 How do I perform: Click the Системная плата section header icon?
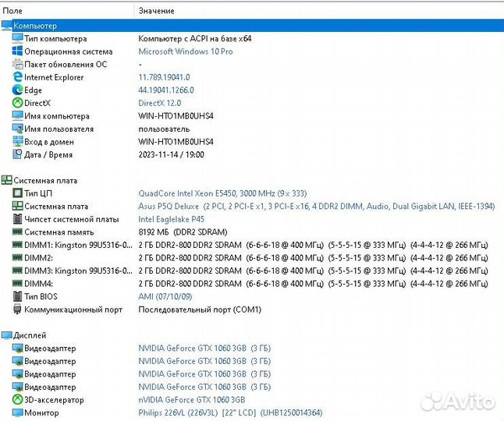click(x=6, y=180)
